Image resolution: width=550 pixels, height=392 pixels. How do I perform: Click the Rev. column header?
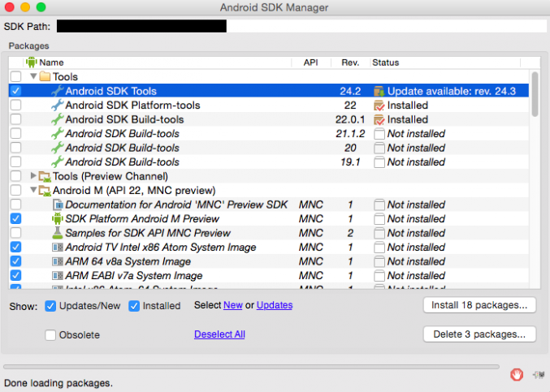click(x=350, y=62)
